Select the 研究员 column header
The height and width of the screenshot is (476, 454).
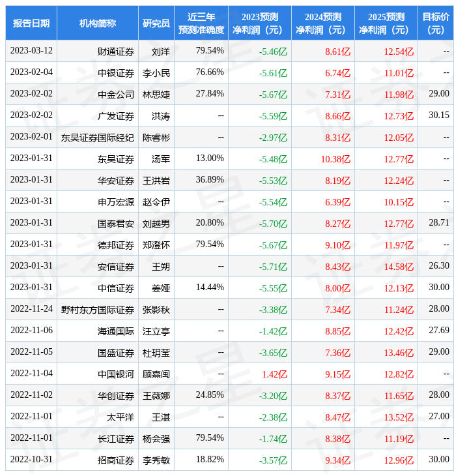click(x=156, y=23)
